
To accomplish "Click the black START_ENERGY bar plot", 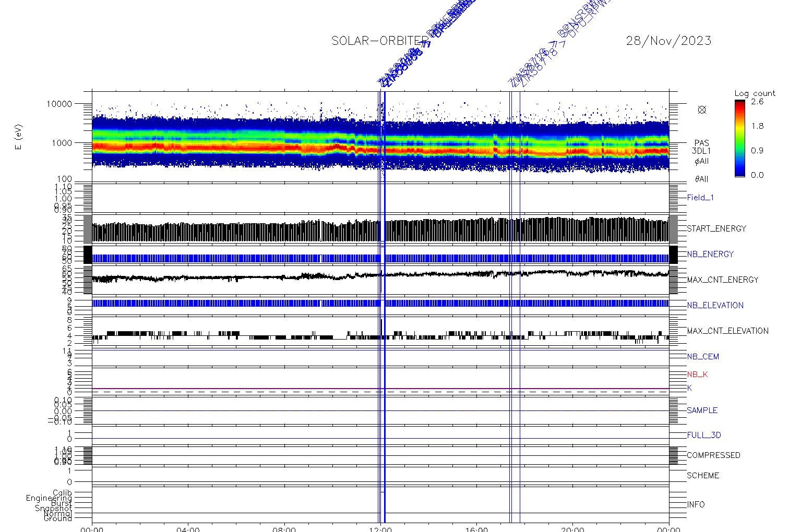I will pos(380,229).
